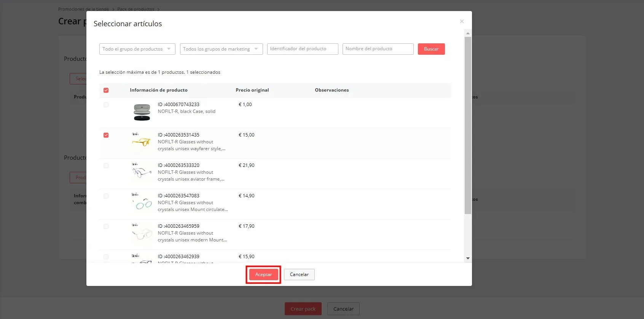Check the box for product ID 4000263465959
The width and height of the screenshot is (644, 319).
tap(106, 226)
